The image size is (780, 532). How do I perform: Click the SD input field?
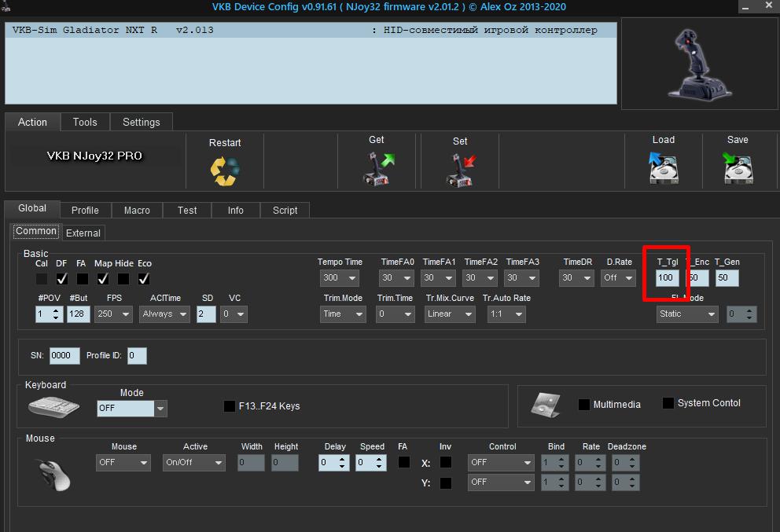click(x=206, y=314)
